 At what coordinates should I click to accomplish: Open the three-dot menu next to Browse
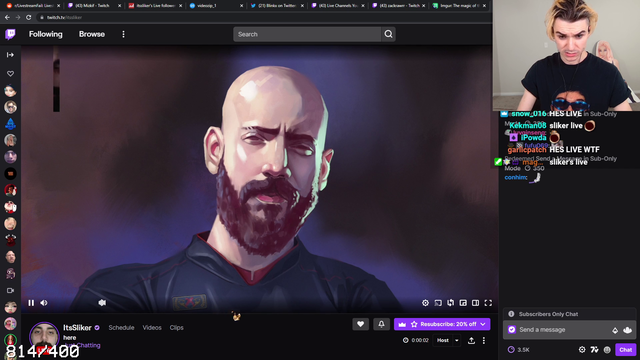point(123,34)
